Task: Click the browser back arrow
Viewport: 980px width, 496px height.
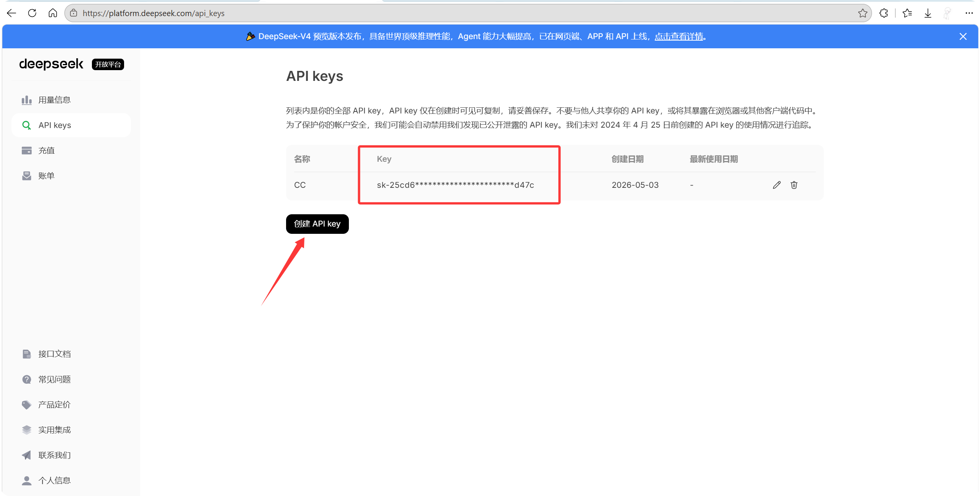Action: coord(11,13)
